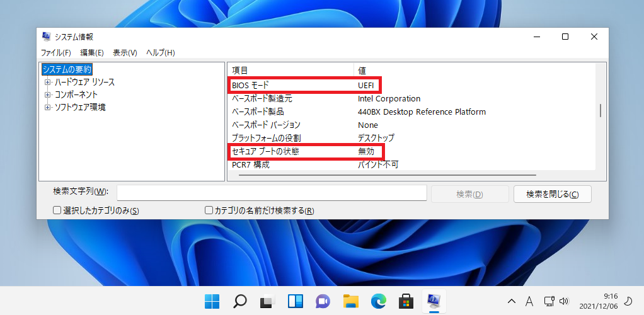The width and height of the screenshot is (644, 315).
Task: Launch Microsoft Edge from taskbar
Action: coord(378,302)
